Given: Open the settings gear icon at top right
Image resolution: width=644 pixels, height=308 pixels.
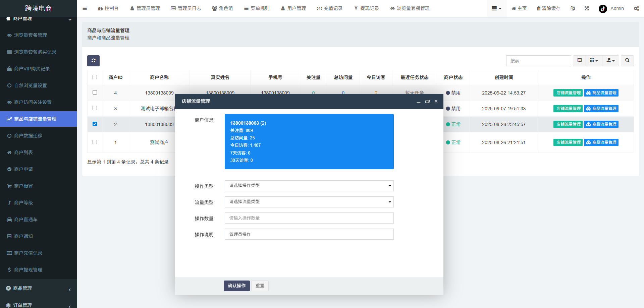Looking at the screenshot, I should click(x=636, y=8).
